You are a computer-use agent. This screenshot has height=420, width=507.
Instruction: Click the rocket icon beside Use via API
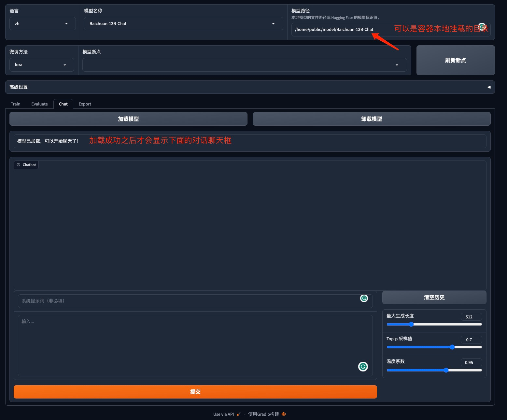click(x=238, y=414)
